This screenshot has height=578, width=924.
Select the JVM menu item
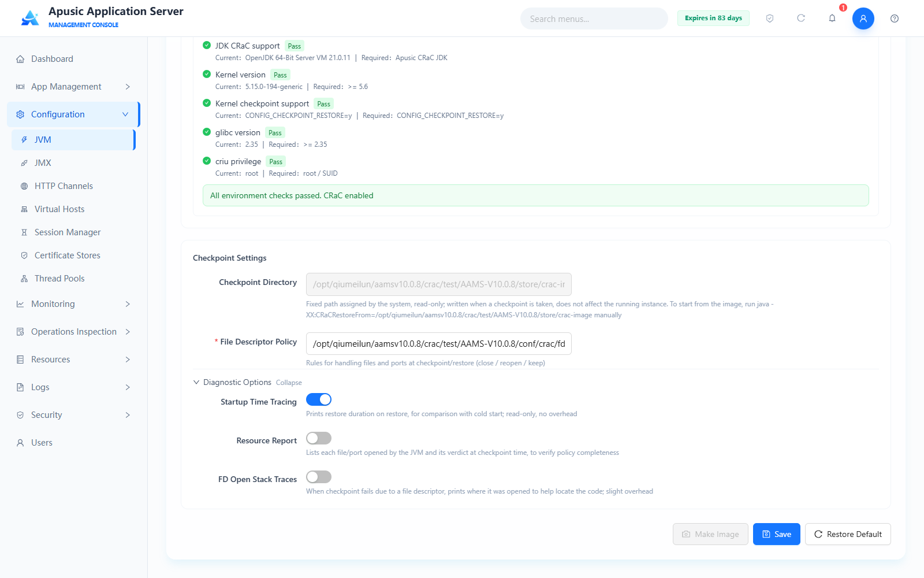73,140
